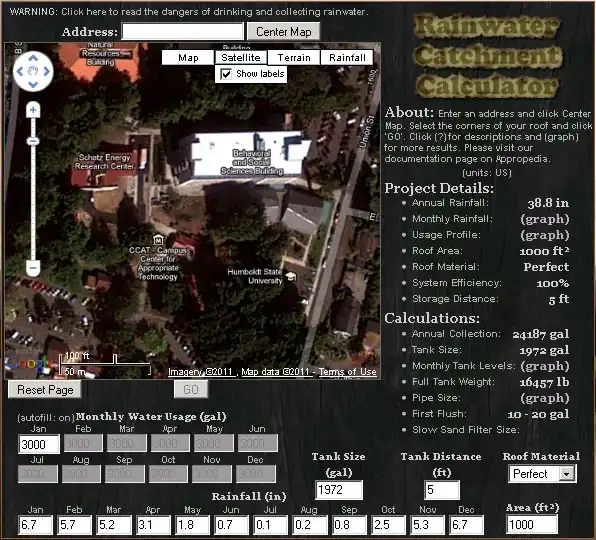Image resolution: width=596 pixels, height=540 pixels.
Task: Click the Dec rainfall field 6.7
Action: [x=466, y=525]
